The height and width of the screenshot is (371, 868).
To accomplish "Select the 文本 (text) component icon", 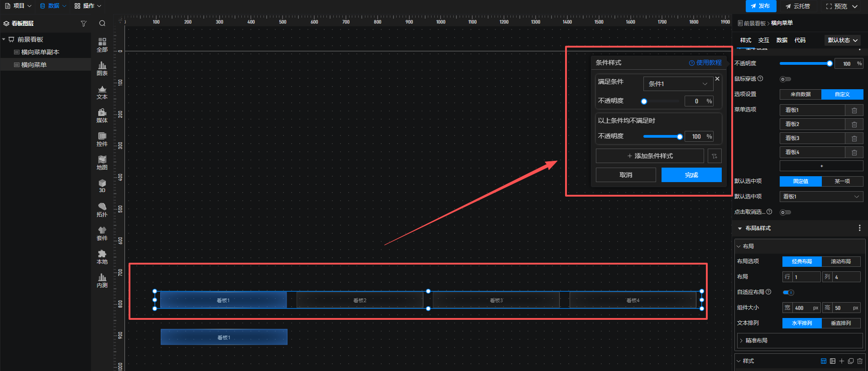I will click(102, 92).
